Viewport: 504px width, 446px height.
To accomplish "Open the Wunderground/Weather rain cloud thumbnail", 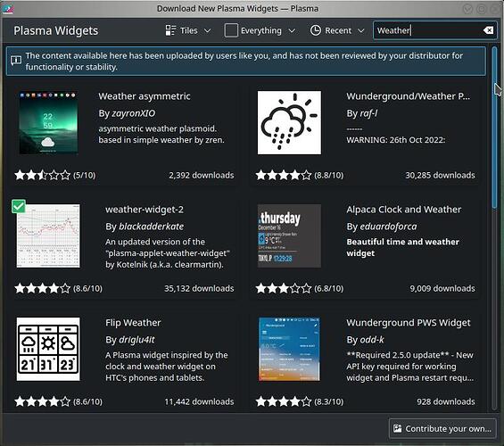I will click(289, 122).
